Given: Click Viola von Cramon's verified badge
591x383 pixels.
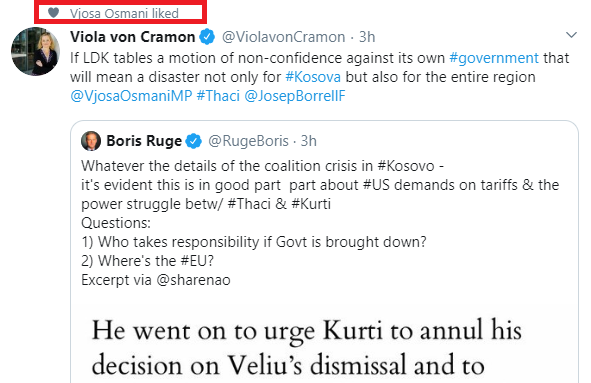Looking at the screenshot, I should click(x=207, y=37).
